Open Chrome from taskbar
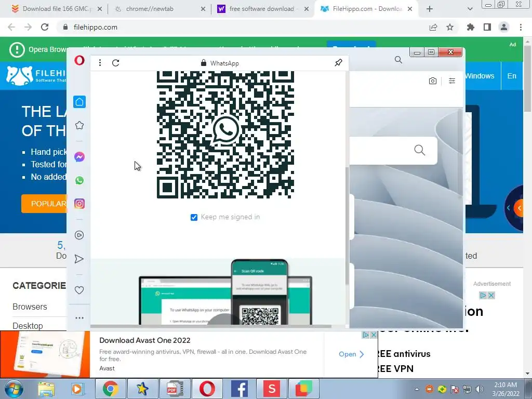Image resolution: width=532 pixels, height=399 pixels. click(x=111, y=389)
